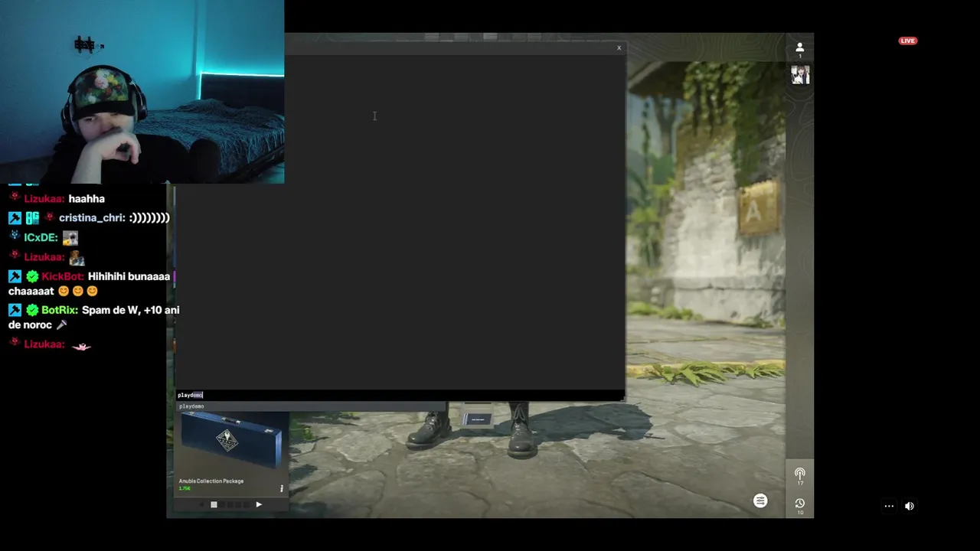Click ICxDE username in chat
Screen dimensions: 980x551
[x=41, y=238]
